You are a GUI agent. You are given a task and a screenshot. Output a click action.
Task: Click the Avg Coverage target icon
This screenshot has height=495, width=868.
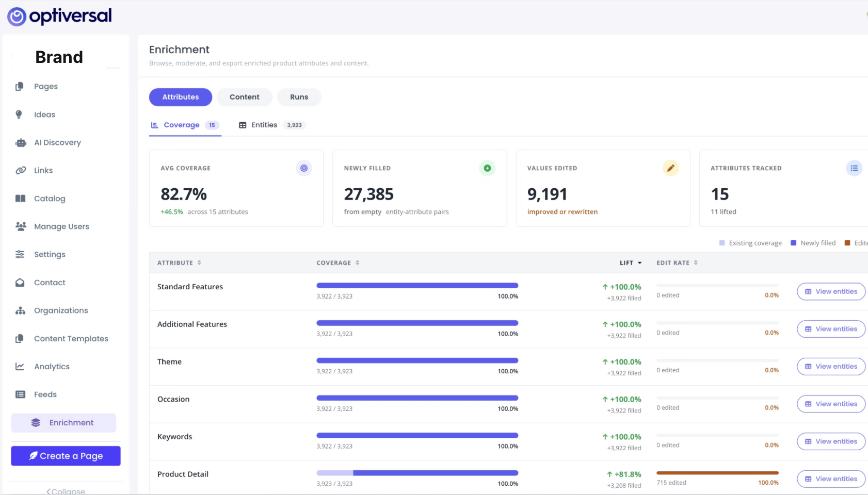[x=304, y=168]
